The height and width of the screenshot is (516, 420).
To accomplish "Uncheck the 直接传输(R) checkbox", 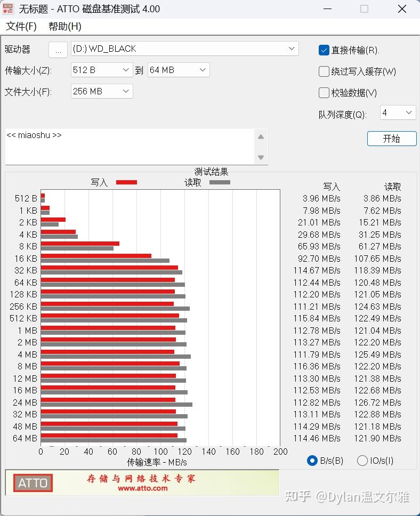I will (324, 50).
